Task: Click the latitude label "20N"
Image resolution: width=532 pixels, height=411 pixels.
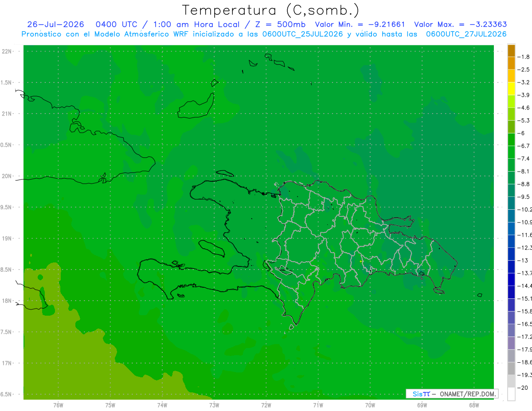Action: pyautogui.click(x=7, y=176)
